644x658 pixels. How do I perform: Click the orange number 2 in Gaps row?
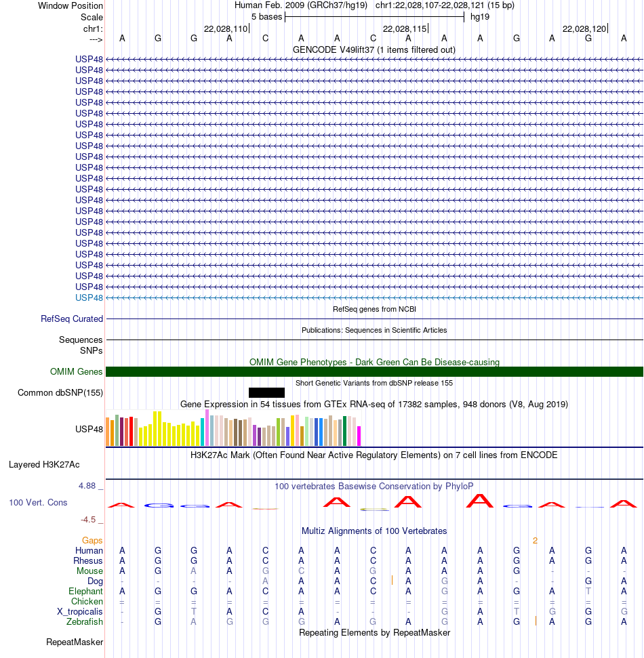[x=535, y=541]
